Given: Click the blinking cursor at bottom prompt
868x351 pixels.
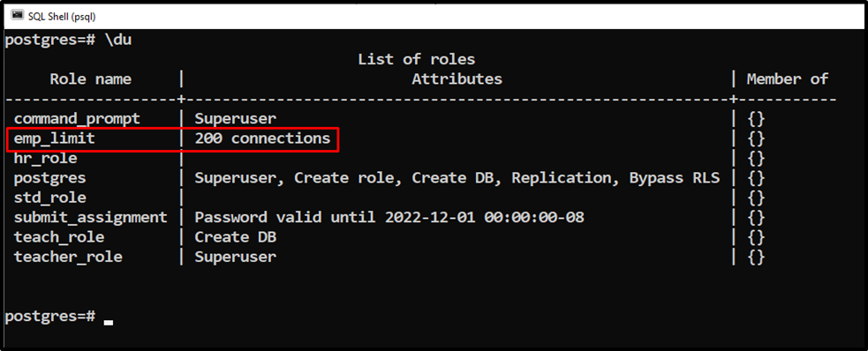Looking at the screenshot, I should [x=109, y=322].
